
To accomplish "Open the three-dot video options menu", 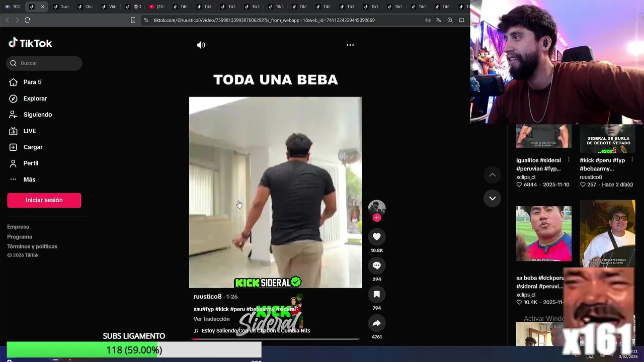I will click(x=350, y=45).
